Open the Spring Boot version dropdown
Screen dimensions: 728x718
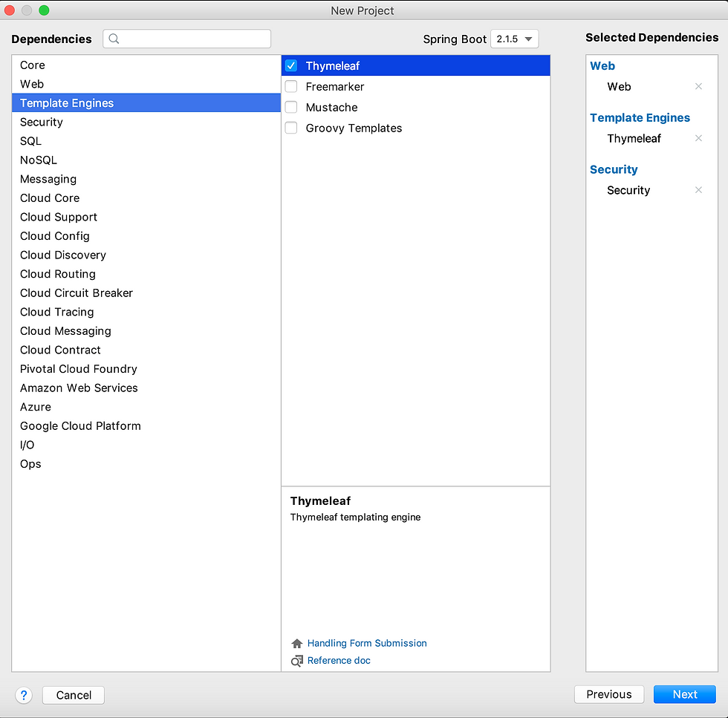514,39
